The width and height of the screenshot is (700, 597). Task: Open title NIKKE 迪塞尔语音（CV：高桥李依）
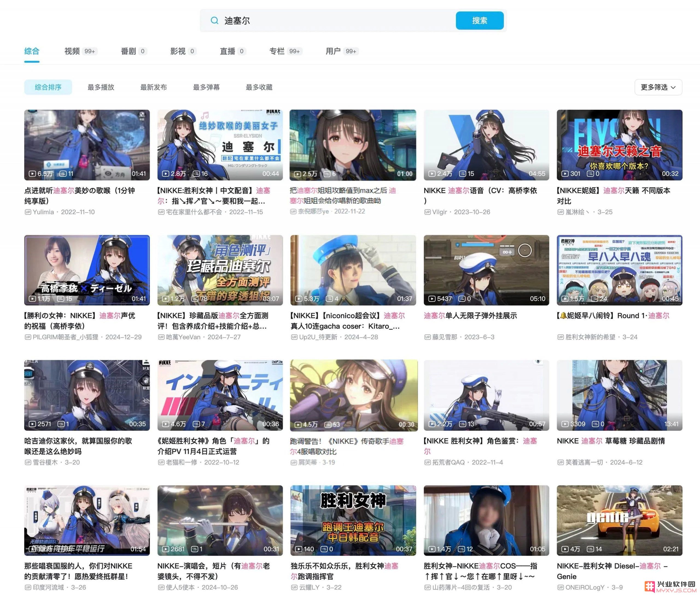coord(480,196)
